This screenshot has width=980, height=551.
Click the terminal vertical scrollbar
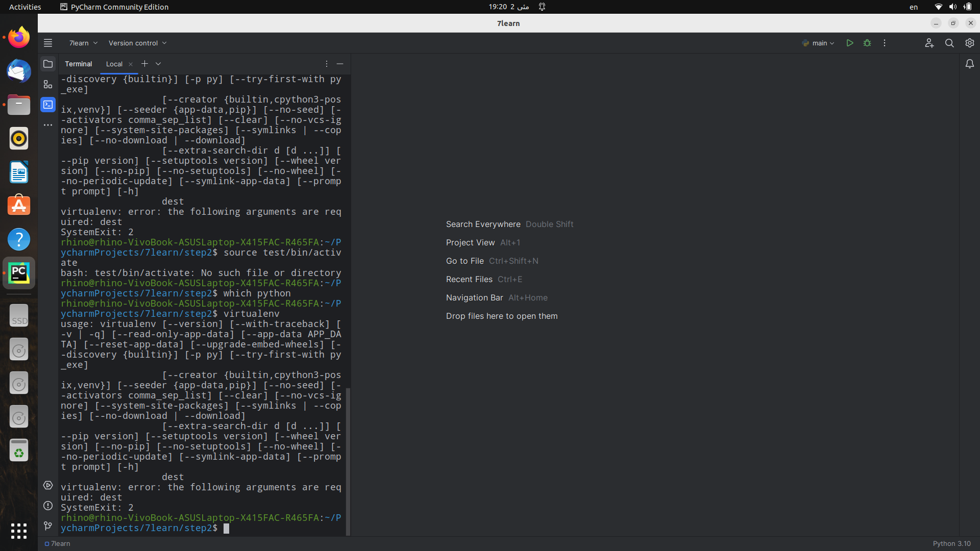click(348, 461)
